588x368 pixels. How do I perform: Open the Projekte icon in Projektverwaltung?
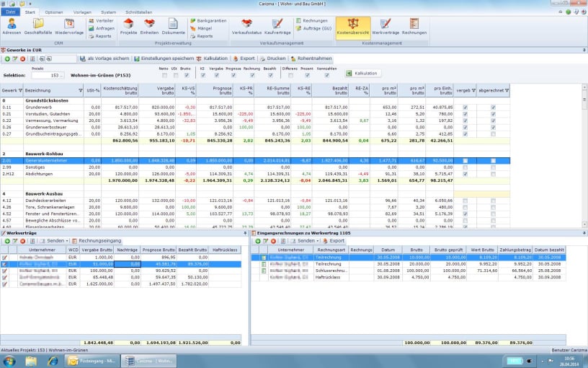pos(129,26)
